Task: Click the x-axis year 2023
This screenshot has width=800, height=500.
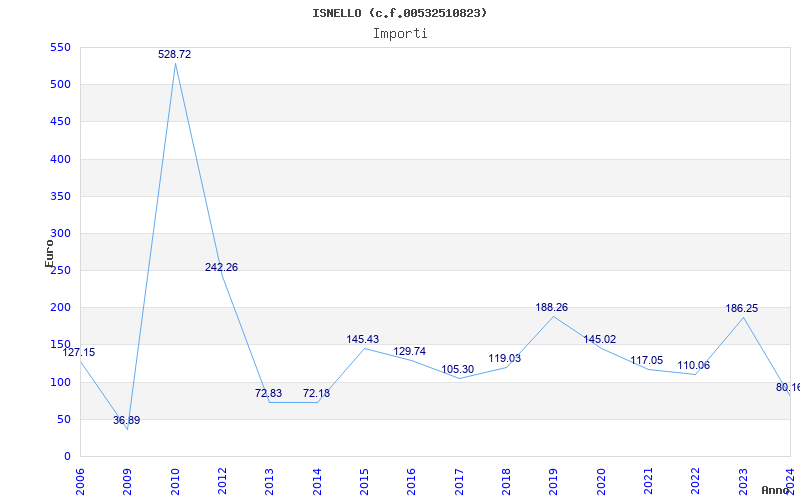Action: [x=743, y=482]
